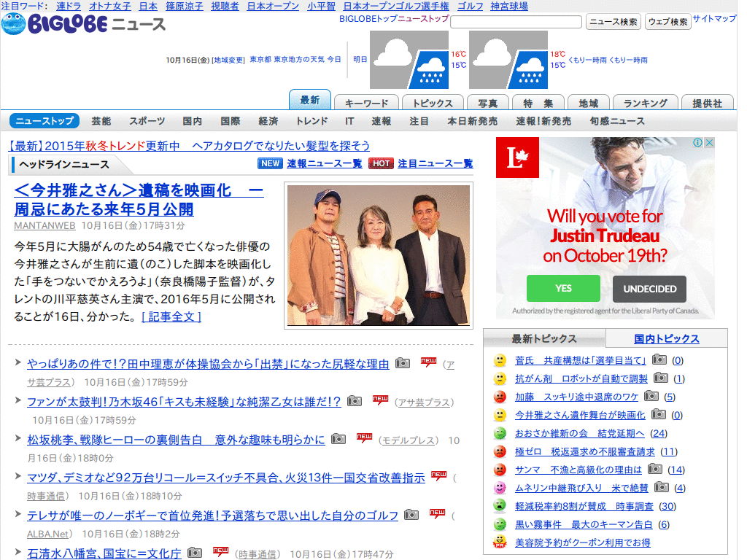
Task: Open 芸能 category in navigation bar
Action: [x=101, y=121]
